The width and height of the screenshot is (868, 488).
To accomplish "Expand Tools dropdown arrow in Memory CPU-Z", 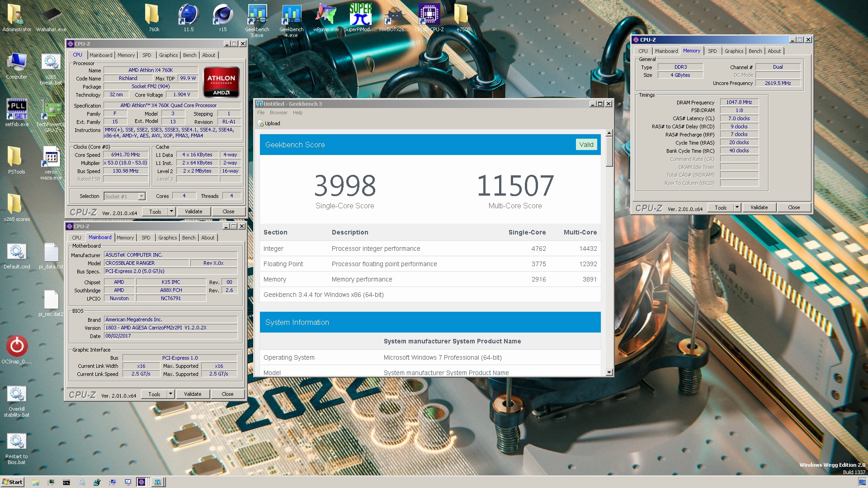I will click(737, 207).
